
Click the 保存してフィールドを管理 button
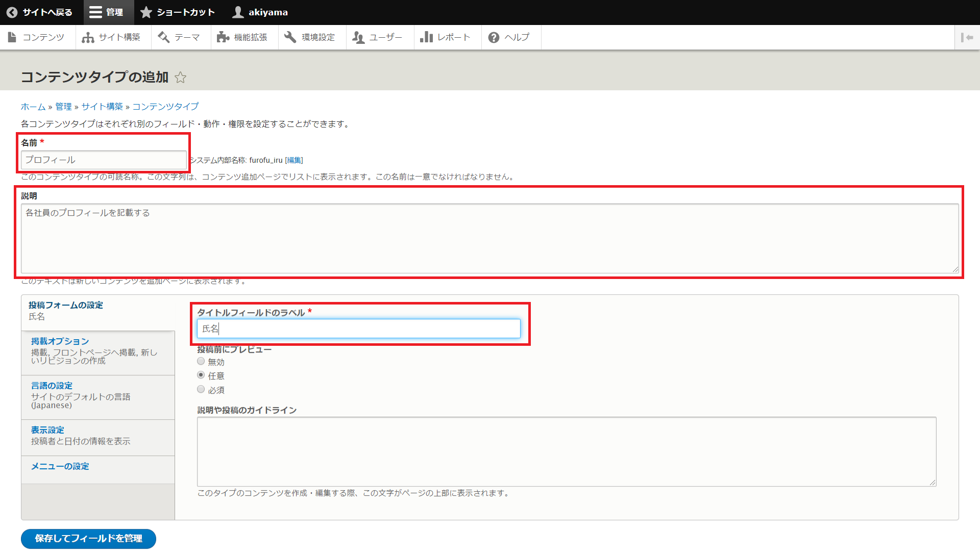88,539
